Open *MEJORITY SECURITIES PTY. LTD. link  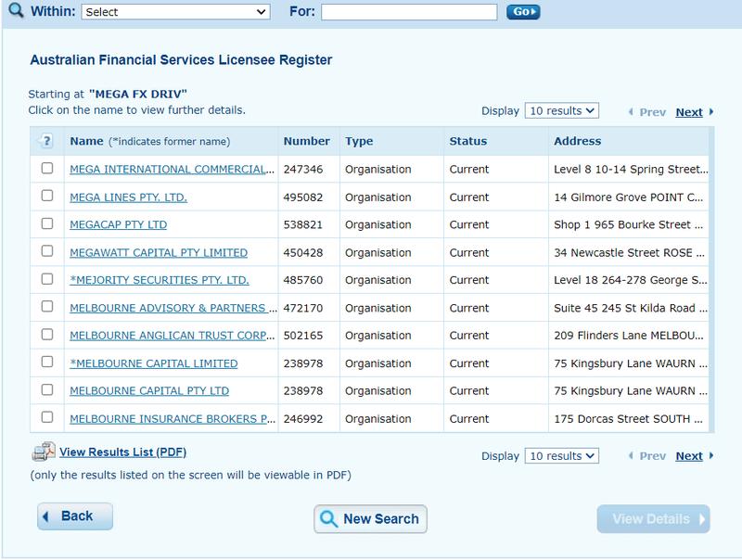pos(160,280)
